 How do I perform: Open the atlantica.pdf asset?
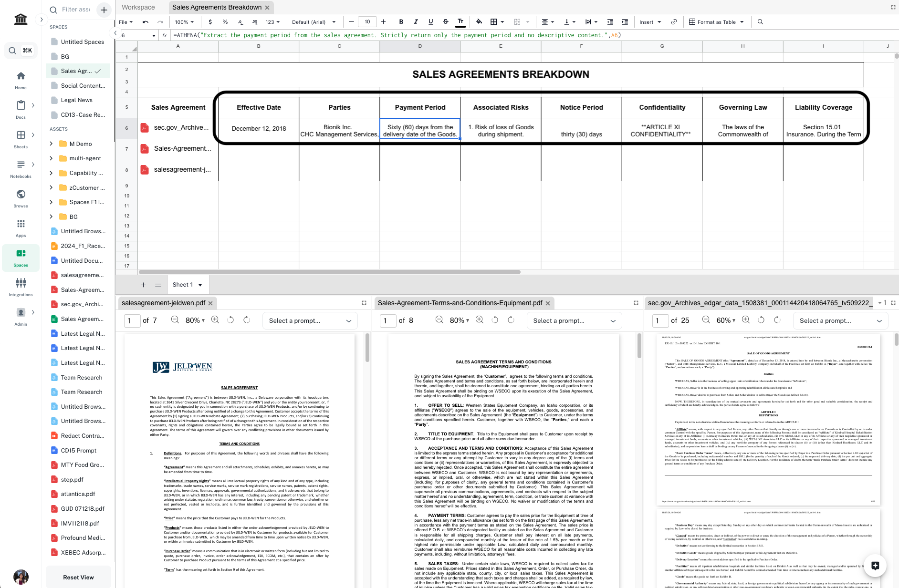coord(78,494)
